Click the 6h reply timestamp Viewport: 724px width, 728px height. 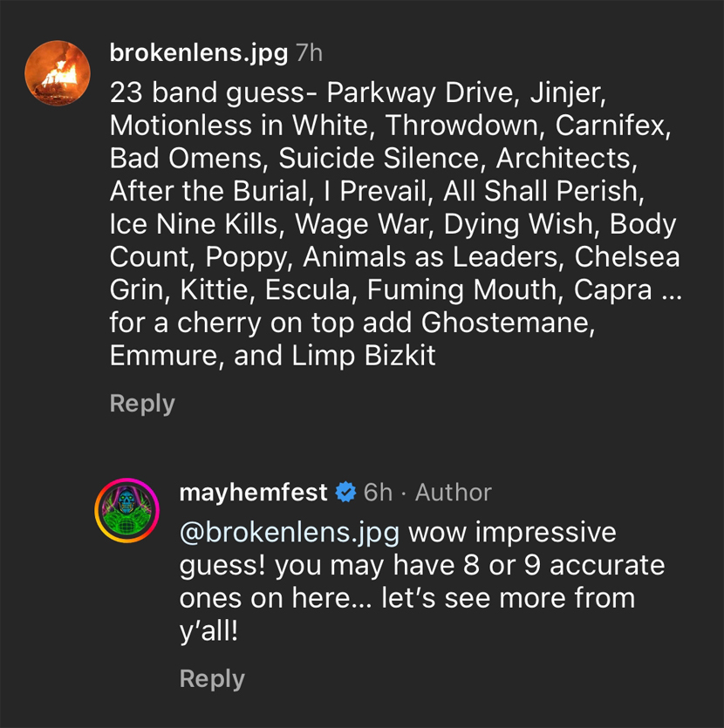[x=378, y=493]
